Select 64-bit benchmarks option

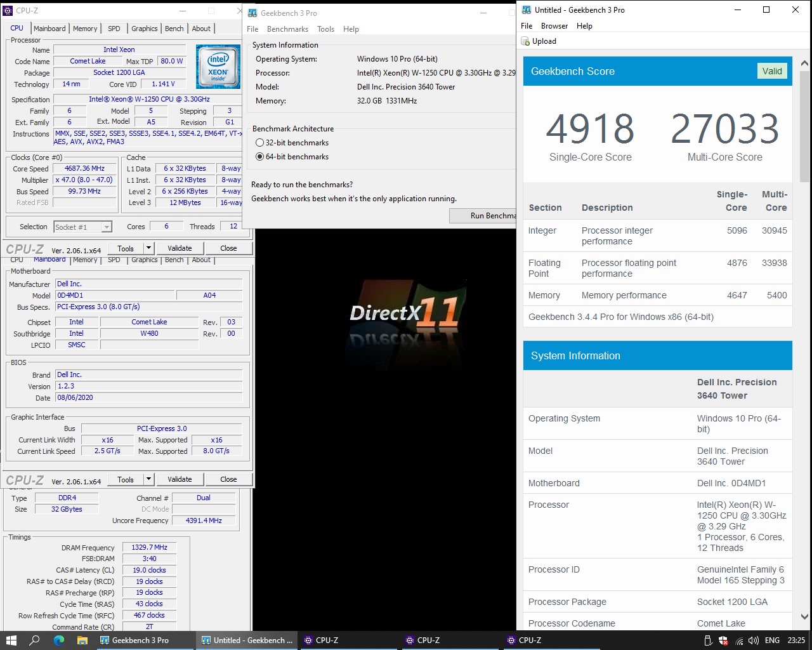[259, 157]
